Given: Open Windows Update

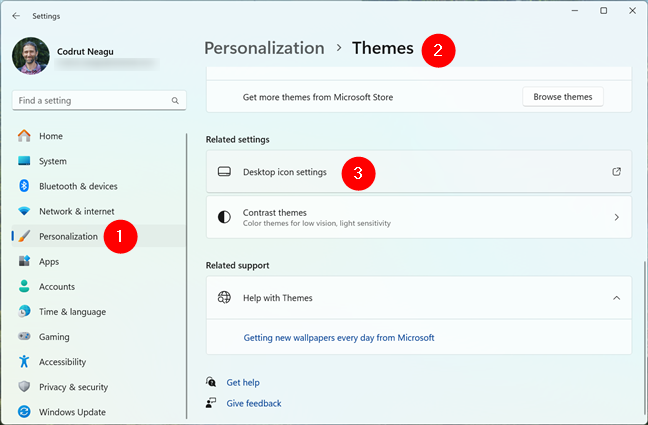Looking at the screenshot, I should tap(99, 412).
